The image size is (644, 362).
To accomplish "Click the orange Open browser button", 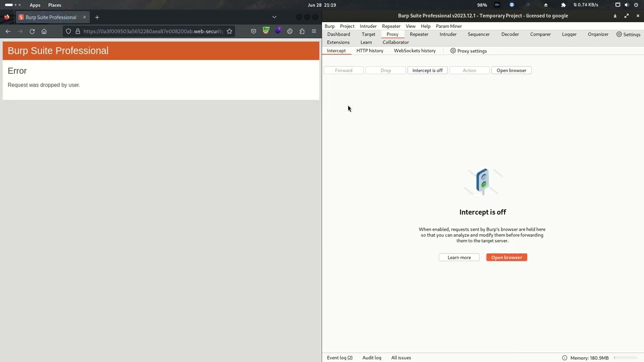I will (x=507, y=257).
